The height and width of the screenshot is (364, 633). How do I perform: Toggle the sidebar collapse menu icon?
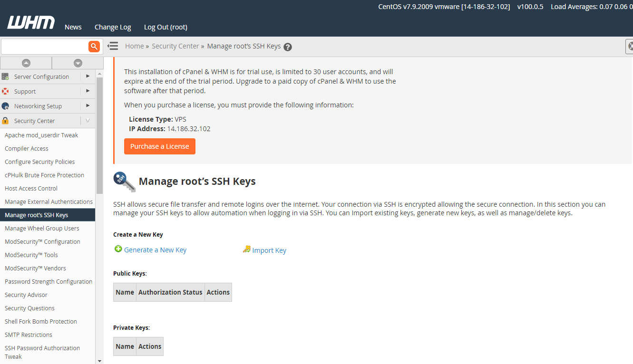point(113,46)
